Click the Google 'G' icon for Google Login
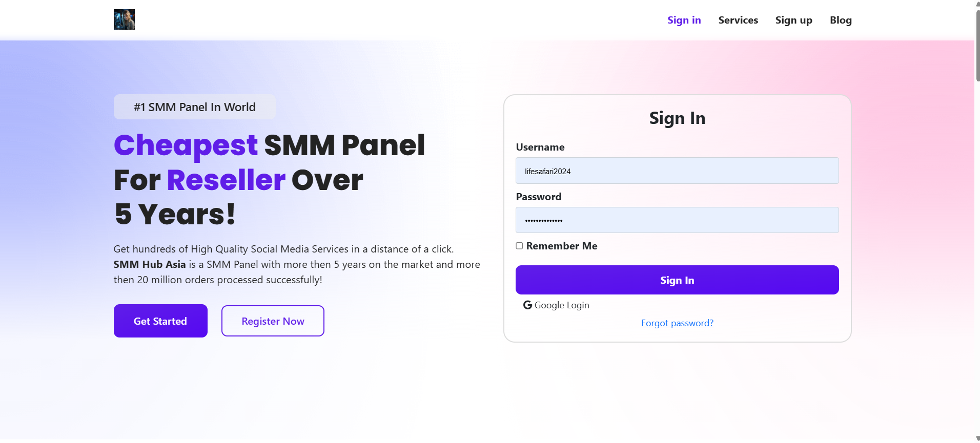 click(527, 305)
